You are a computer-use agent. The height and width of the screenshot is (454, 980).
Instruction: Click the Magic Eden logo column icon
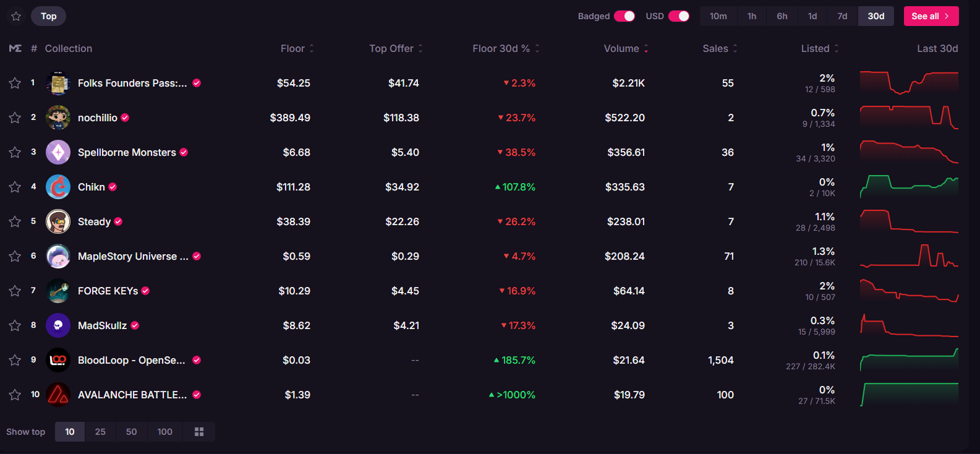(15, 48)
